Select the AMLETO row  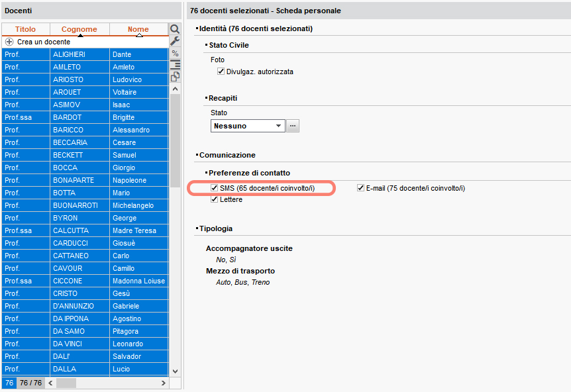85,67
